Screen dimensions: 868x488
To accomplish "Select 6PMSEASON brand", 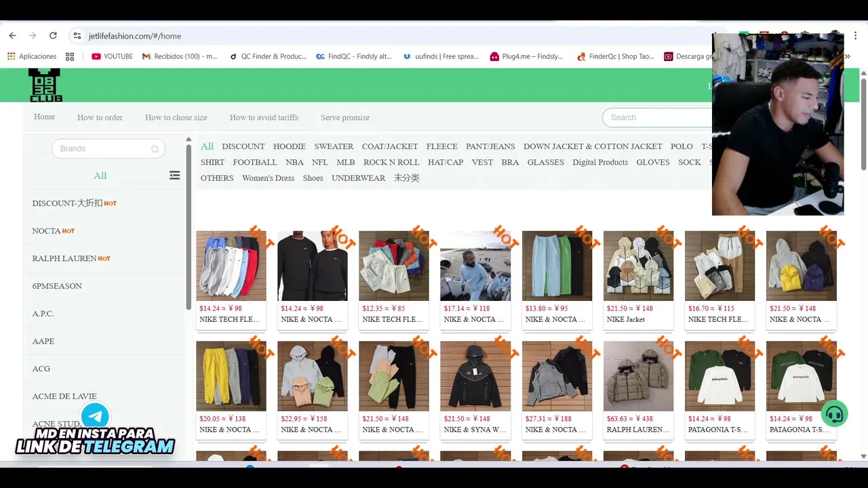I will (57, 286).
